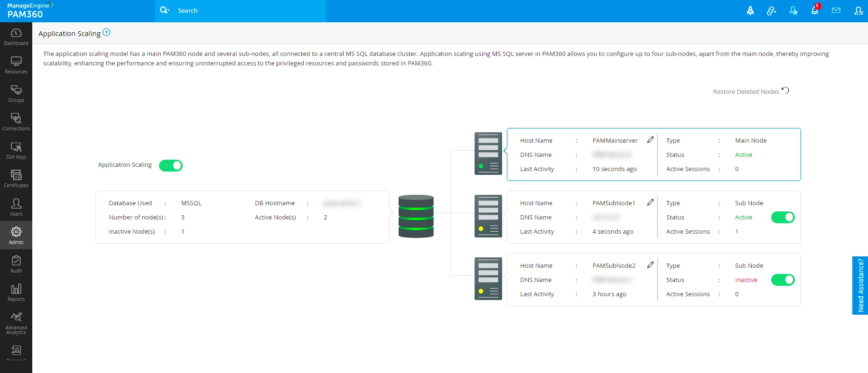Open the Dashboard sidebar item
Viewport: 868px width, 373px height.
(16, 36)
